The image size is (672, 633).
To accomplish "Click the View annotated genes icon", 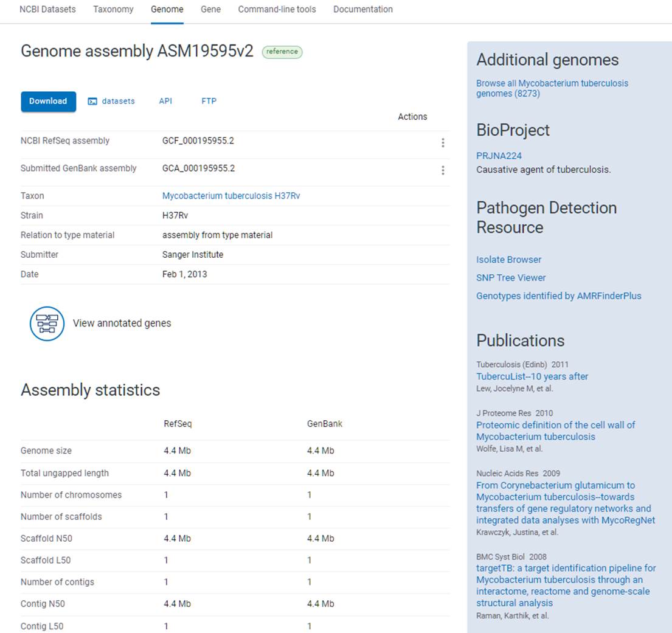I will (47, 323).
